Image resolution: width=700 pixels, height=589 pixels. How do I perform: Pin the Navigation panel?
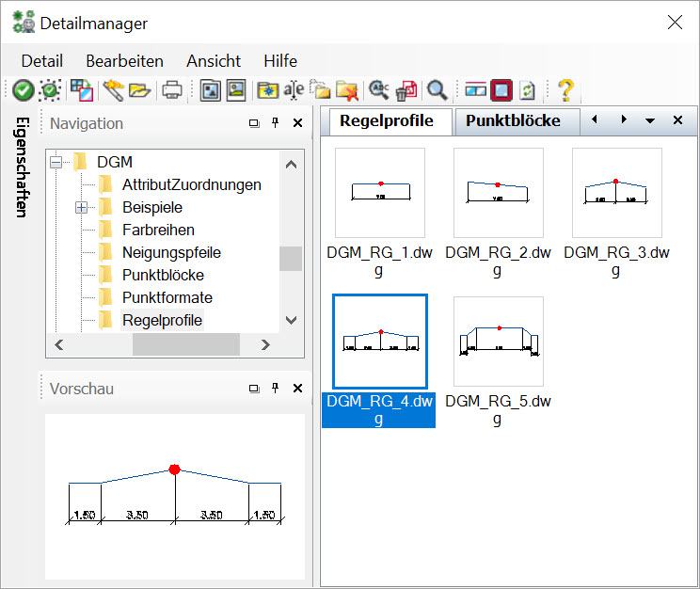click(276, 123)
